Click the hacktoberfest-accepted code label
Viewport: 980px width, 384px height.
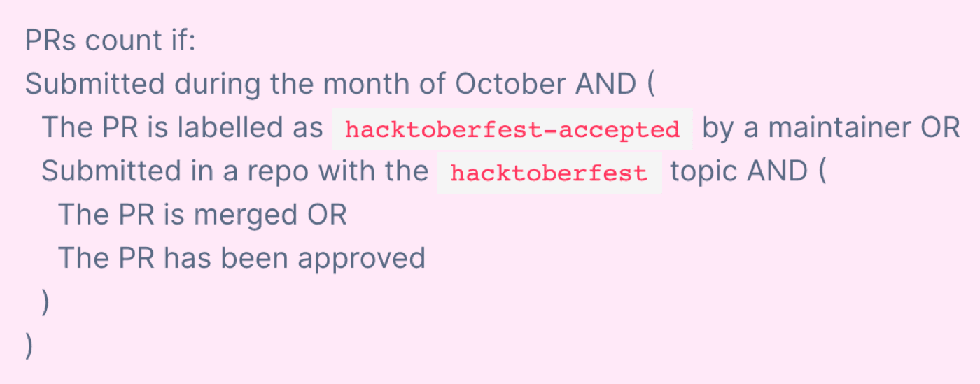[512, 129]
